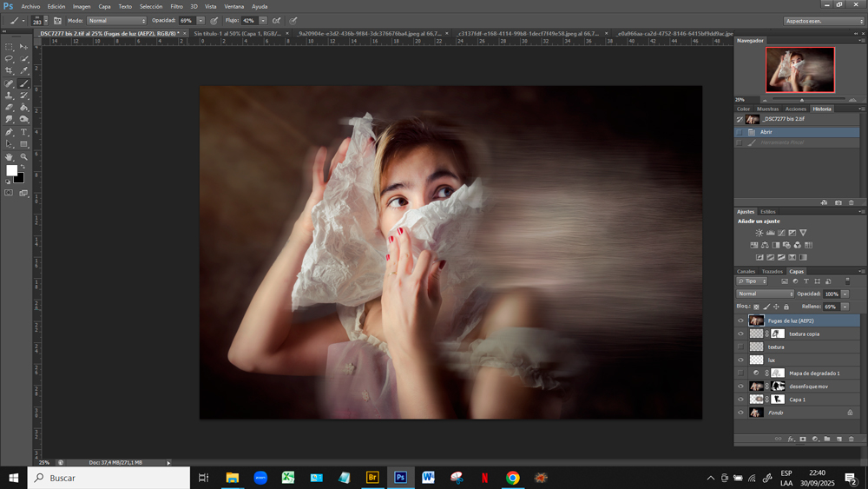The height and width of the screenshot is (489, 868).
Task: Select the Zoom magnifier tool
Action: (23, 157)
